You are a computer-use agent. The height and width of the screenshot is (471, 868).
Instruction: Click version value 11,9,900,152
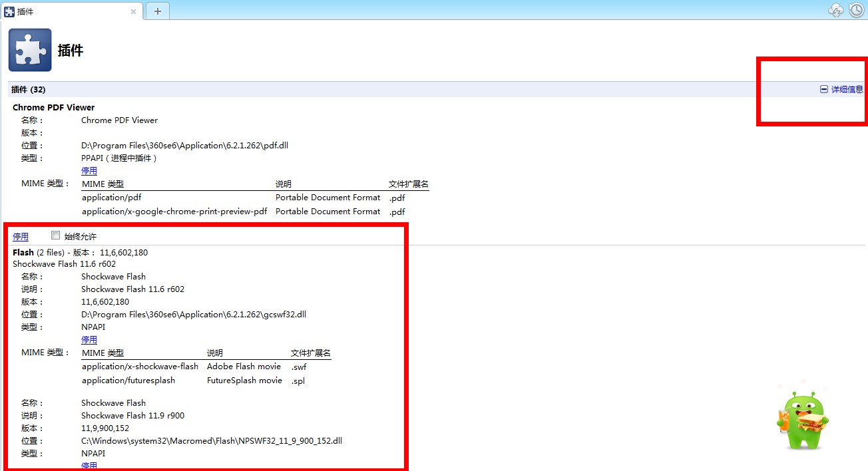click(x=105, y=428)
